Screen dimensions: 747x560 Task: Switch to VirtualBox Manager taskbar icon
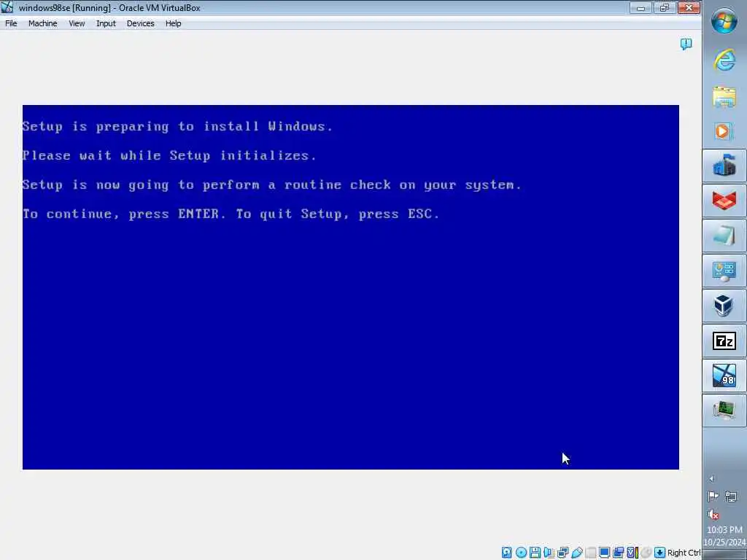724,306
